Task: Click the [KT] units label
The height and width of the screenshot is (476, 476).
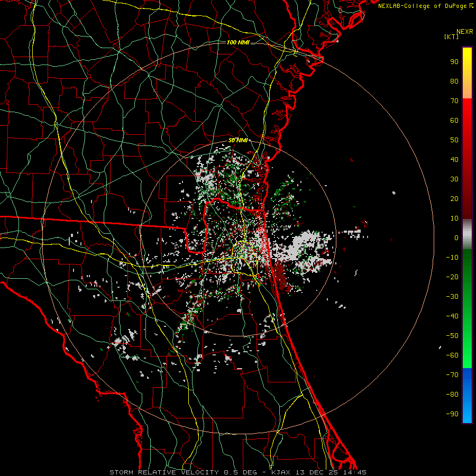Action: point(451,36)
